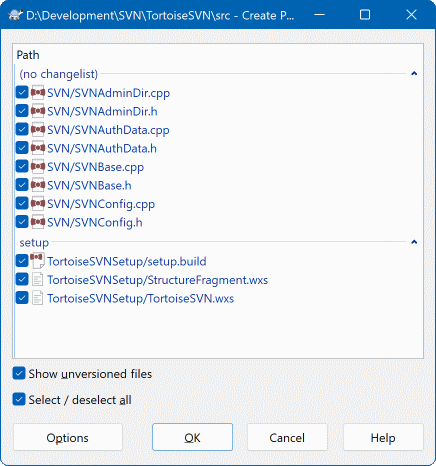Select the TortoiseSVNSetup/TortoiseSVN.wxs file name
Viewport: 436px width, 466px height.
pos(140,298)
